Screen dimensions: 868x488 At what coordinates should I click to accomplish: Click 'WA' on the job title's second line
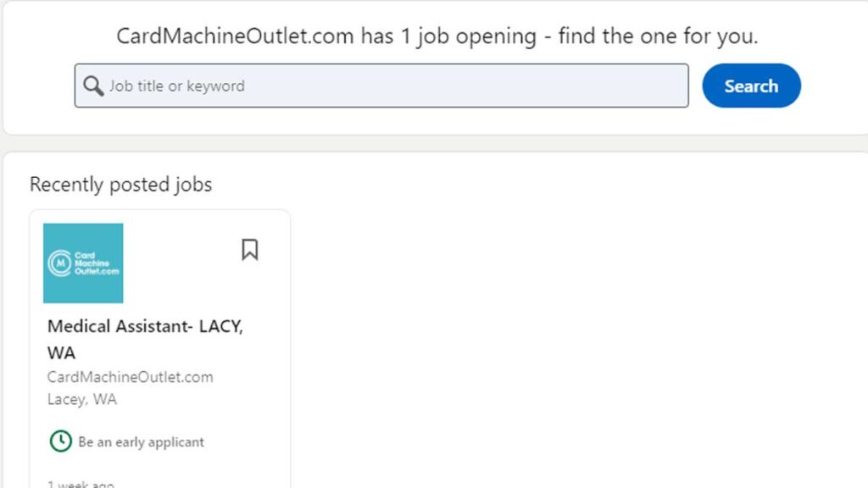[61, 352]
